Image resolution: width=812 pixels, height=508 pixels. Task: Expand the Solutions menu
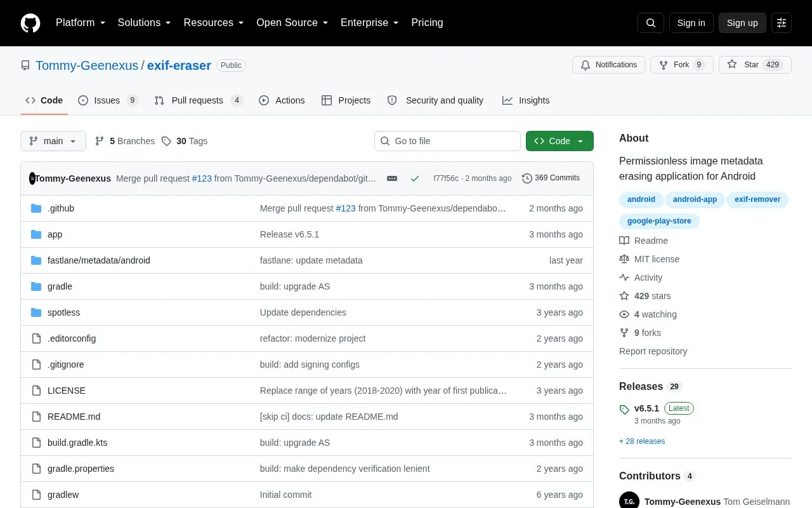pos(145,23)
